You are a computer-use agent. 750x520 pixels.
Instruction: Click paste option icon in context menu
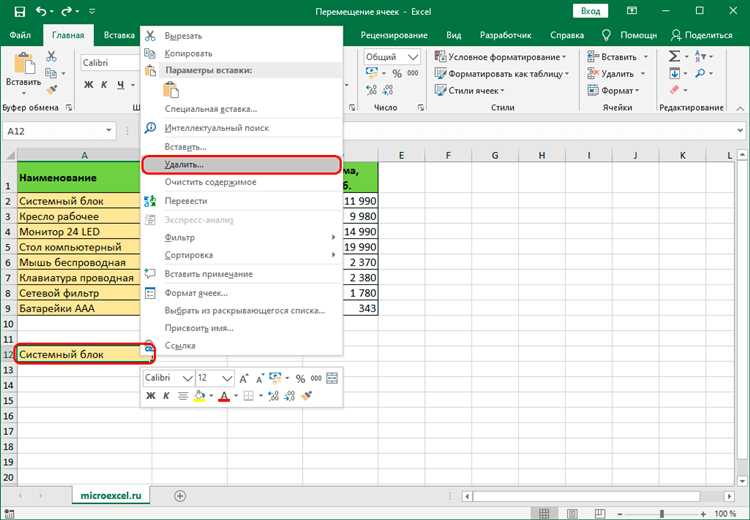(x=171, y=89)
